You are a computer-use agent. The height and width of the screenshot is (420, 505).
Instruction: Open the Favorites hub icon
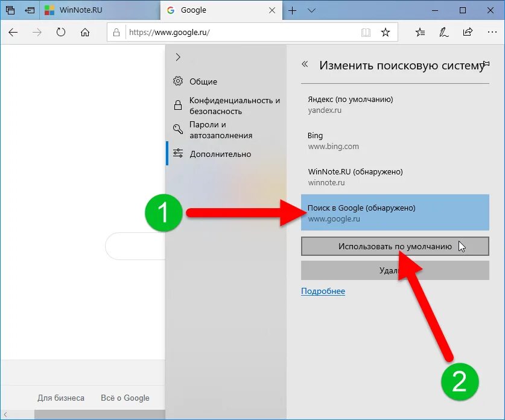point(420,32)
